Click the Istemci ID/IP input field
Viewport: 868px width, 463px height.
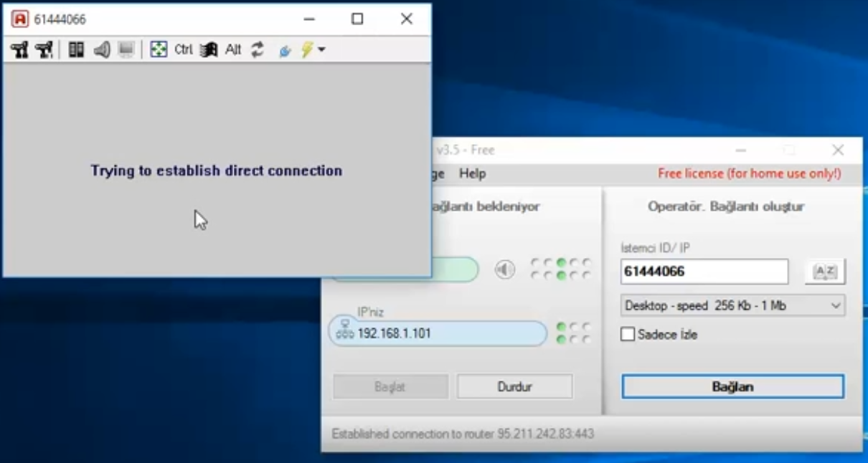[x=704, y=272]
